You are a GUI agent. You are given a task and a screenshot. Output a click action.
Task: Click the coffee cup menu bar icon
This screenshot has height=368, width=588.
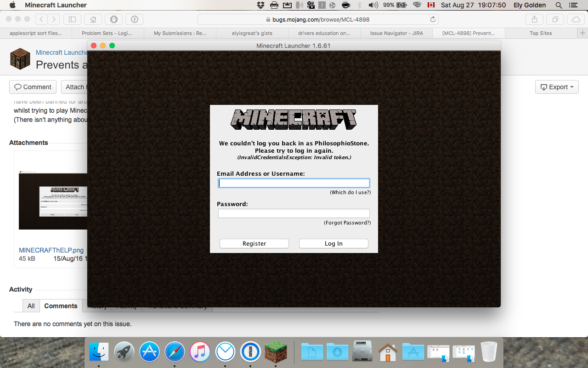point(346,5)
